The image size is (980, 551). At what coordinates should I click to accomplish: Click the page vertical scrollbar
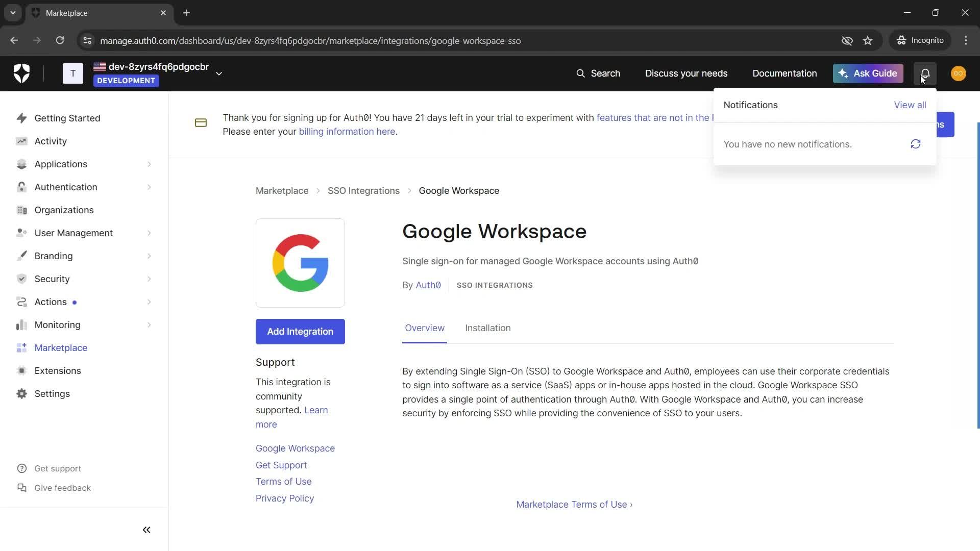978,275
